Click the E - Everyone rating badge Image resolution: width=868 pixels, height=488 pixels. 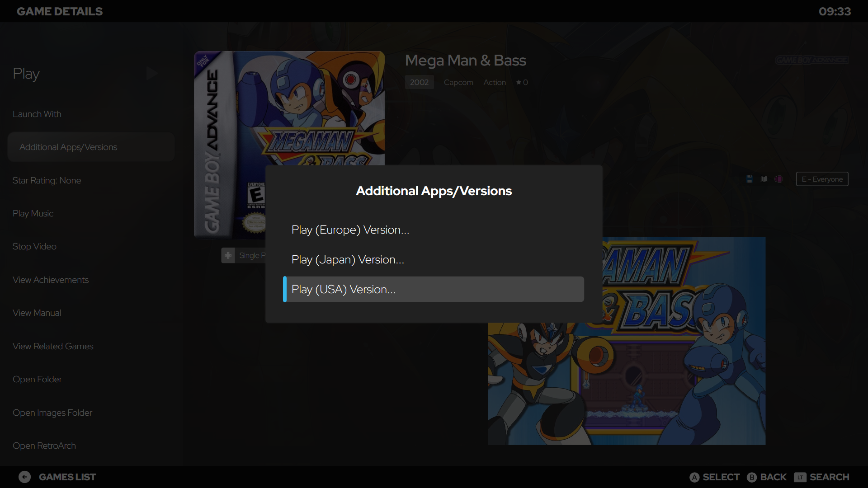(822, 179)
